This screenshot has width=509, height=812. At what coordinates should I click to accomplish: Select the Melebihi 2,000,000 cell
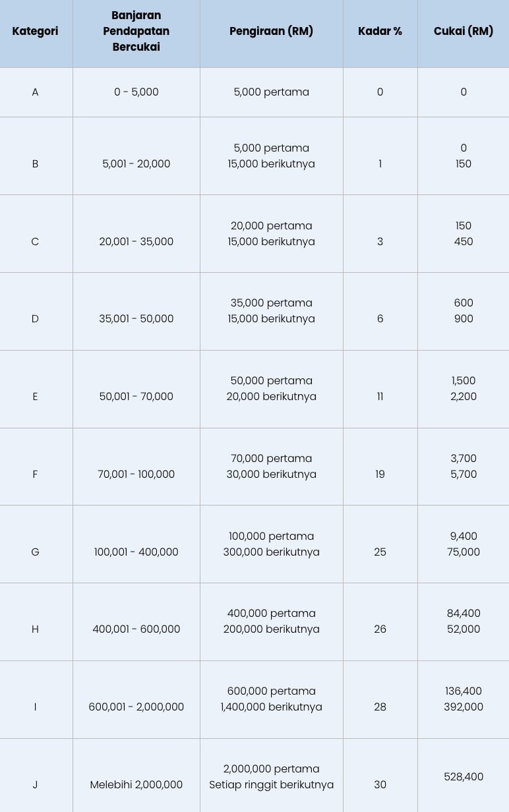tap(136, 784)
